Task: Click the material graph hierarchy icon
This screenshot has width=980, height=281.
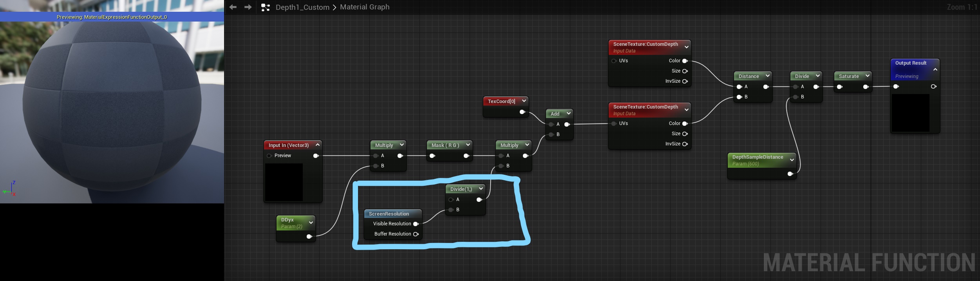Action: point(266,7)
